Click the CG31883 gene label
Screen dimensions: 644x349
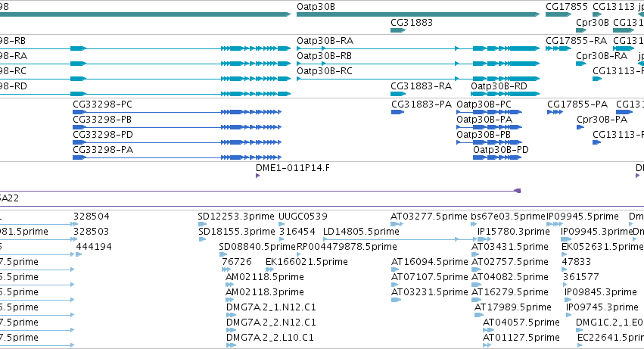pos(412,23)
